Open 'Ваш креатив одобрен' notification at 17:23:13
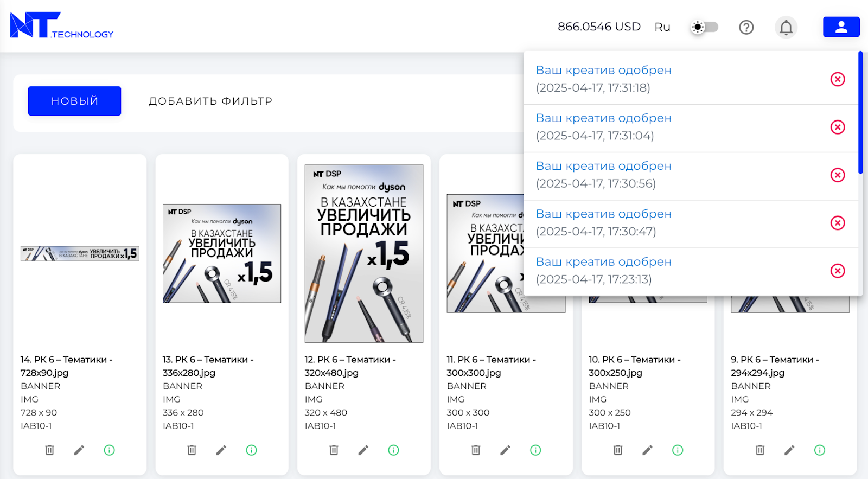The height and width of the screenshot is (479, 868). coord(604,261)
